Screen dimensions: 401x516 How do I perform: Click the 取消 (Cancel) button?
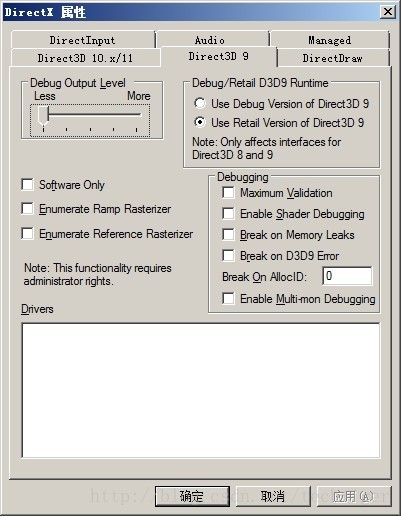(273, 496)
